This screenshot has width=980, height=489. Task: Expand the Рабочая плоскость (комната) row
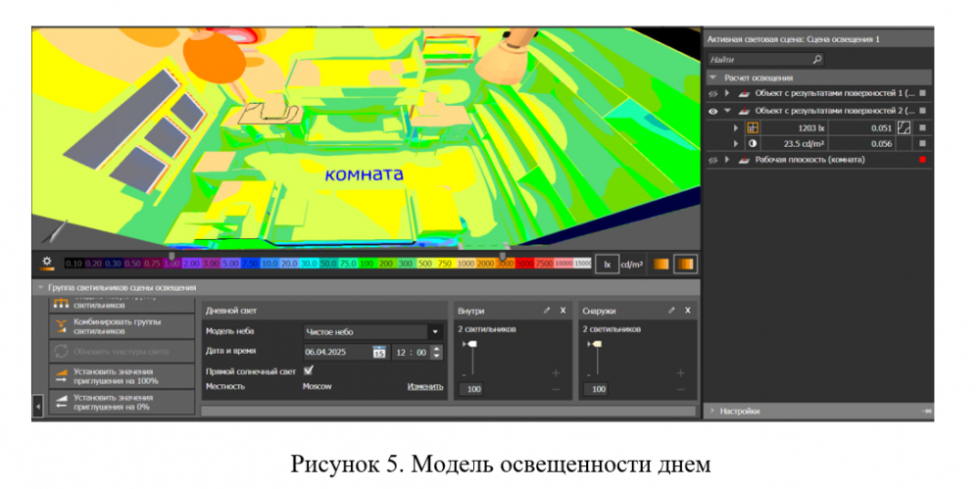point(727,160)
